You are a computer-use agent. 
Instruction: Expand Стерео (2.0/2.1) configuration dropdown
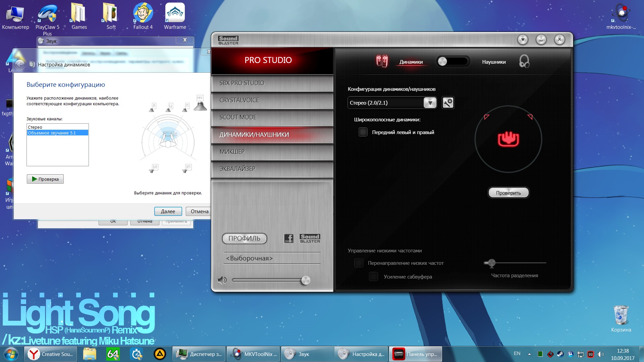[430, 103]
